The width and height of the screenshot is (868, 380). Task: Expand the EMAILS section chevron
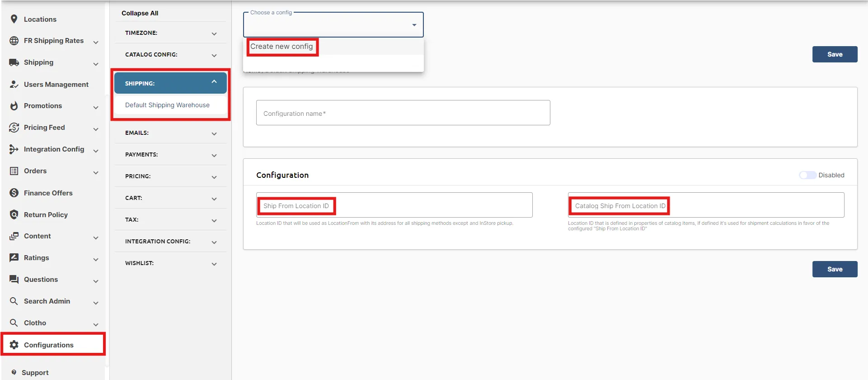(x=214, y=134)
